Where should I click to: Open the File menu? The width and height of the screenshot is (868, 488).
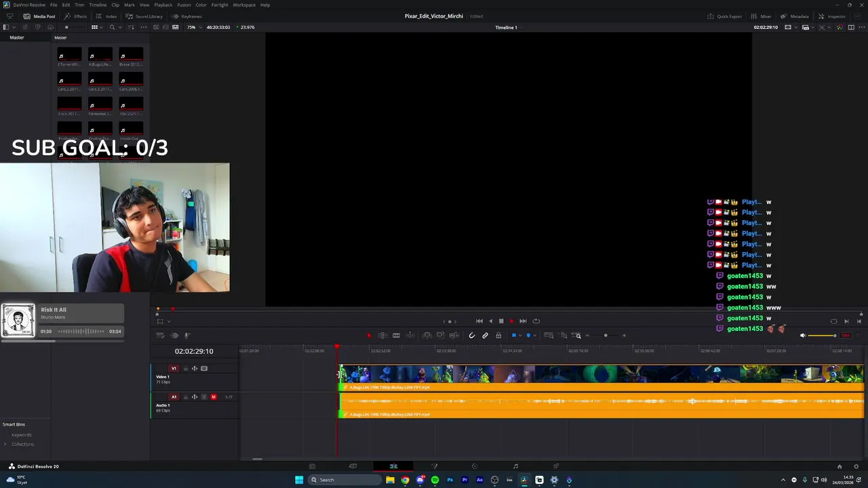click(54, 5)
